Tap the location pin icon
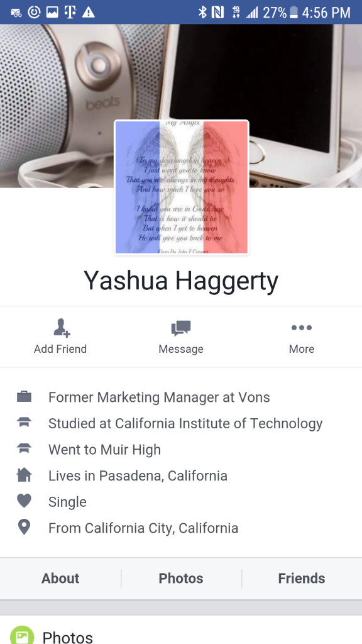Viewport: 362px width, 644px height. click(25, 528)
